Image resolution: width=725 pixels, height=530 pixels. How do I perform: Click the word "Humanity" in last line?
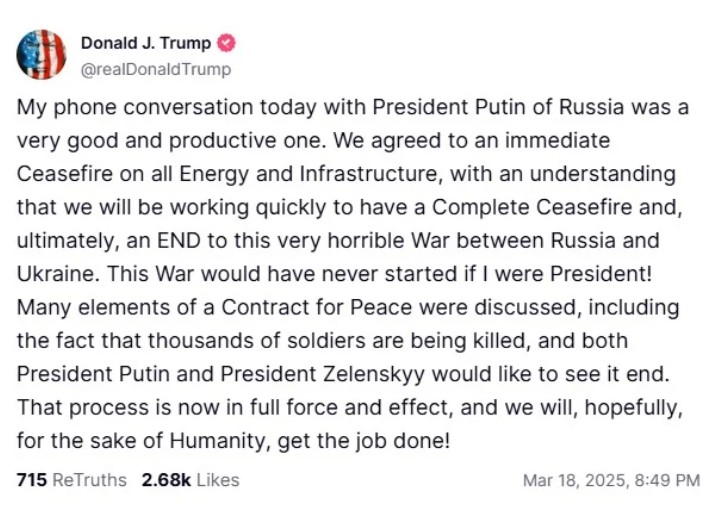pos(217,441)
